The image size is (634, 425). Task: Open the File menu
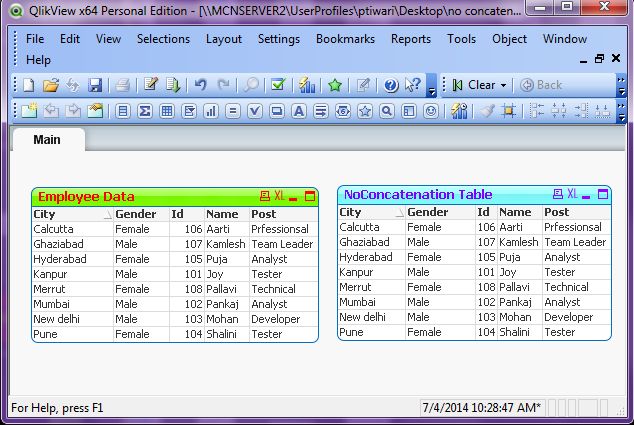tap(35, 39)
